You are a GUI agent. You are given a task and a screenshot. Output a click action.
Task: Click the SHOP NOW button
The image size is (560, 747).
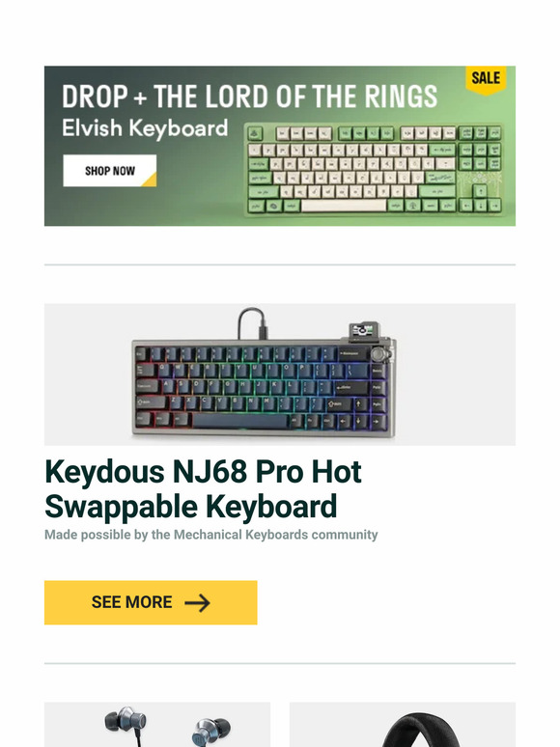(x=110, y=171)
